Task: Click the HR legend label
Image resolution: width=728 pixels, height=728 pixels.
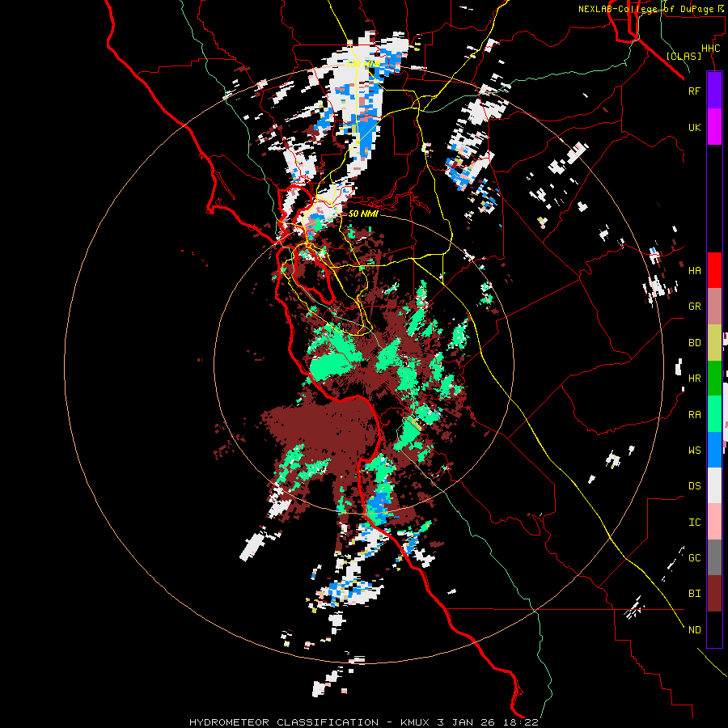Action: 694,379
